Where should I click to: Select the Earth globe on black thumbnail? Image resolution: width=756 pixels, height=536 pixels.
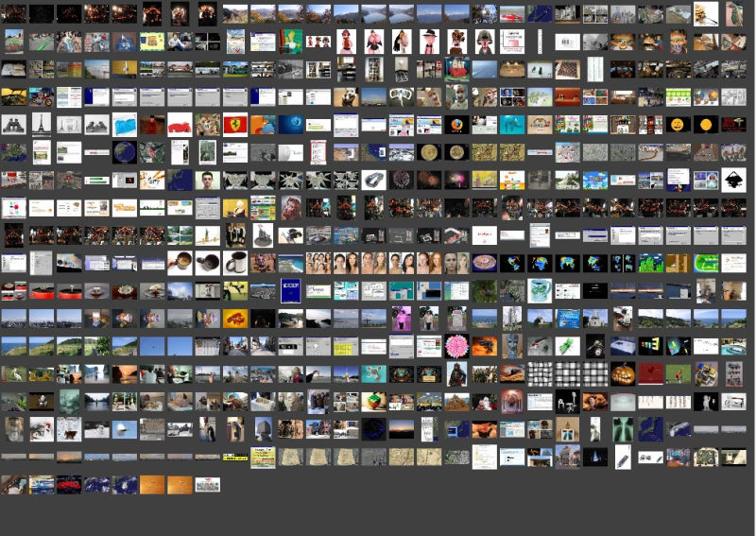[x=125, y=152]
